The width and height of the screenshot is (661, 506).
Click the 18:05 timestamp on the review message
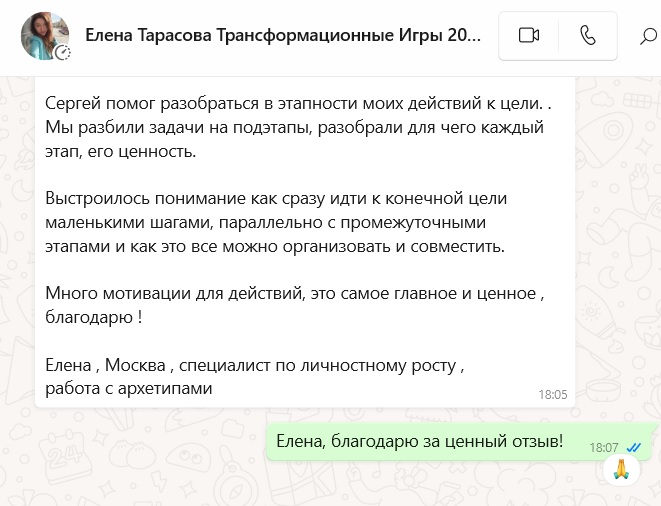(553, 394)
